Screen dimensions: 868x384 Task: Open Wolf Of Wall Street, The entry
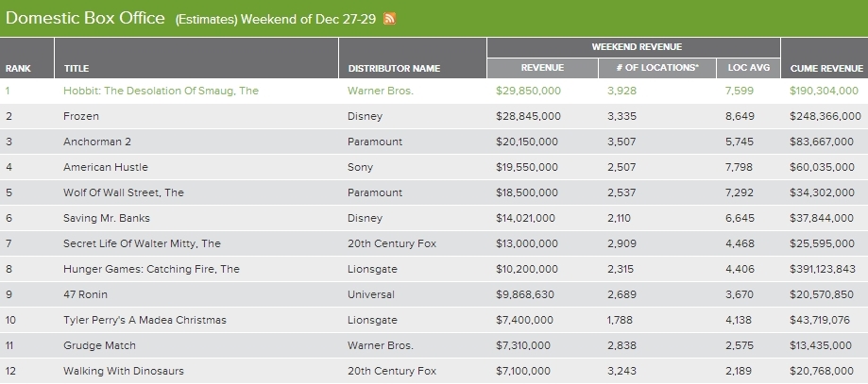pyautogui.click(x=124, y=192)
